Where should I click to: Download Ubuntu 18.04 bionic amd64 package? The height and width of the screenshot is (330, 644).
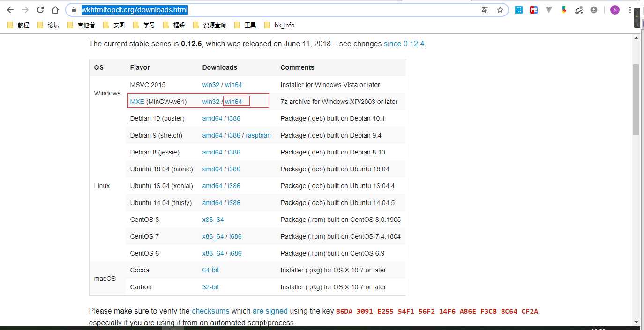(x=212, y=169)
